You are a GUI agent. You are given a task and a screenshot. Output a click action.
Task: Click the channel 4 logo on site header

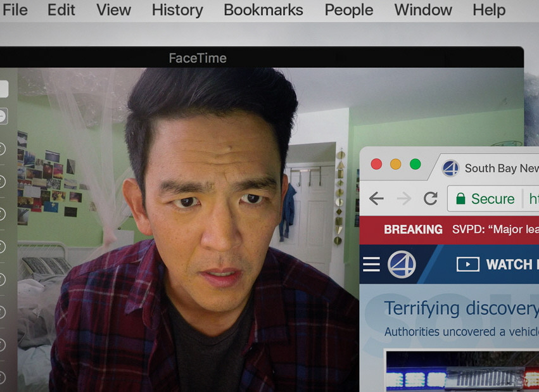coord(402,264)
